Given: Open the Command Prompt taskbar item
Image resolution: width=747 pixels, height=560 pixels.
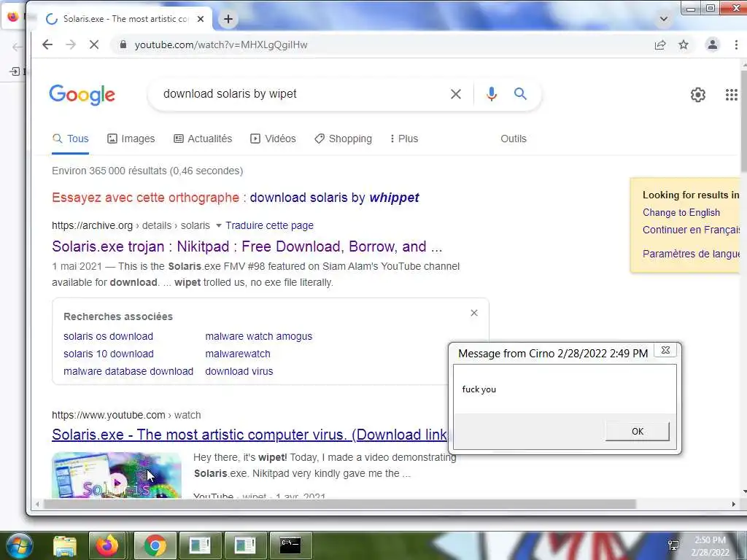Looking at the screenshot, I should [x=290, y=545].
